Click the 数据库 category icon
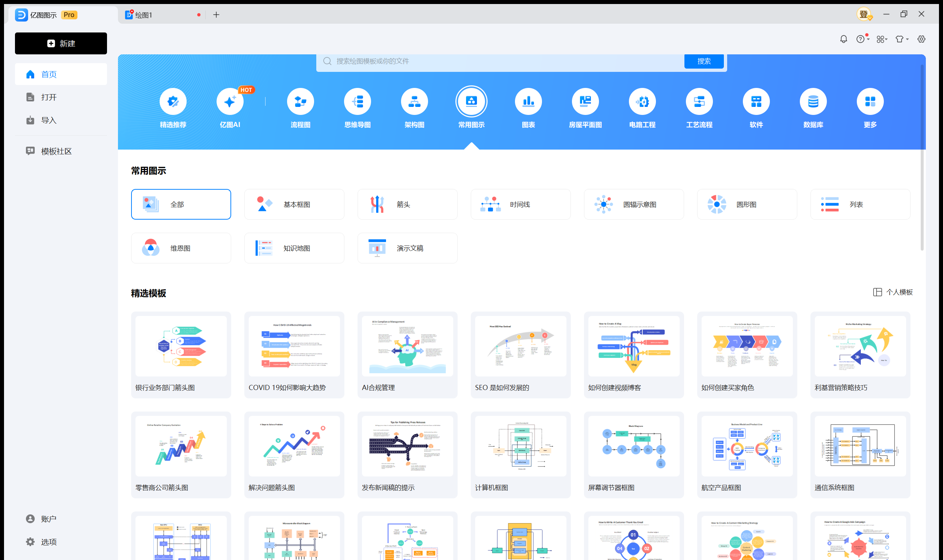The height and width of the screenshot is (560, 943). click(x=813, y=101)
